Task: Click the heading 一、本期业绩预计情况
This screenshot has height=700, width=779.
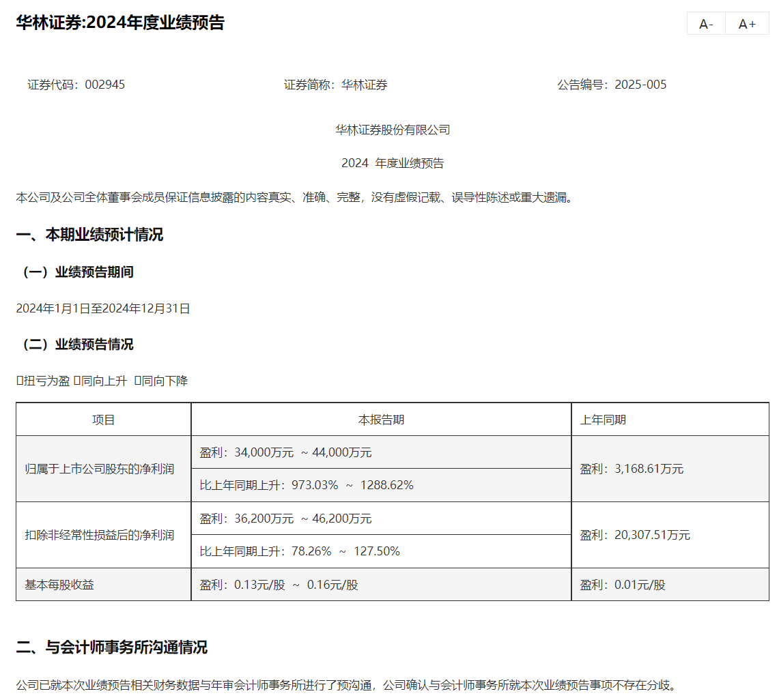Action: click(89, 235)
